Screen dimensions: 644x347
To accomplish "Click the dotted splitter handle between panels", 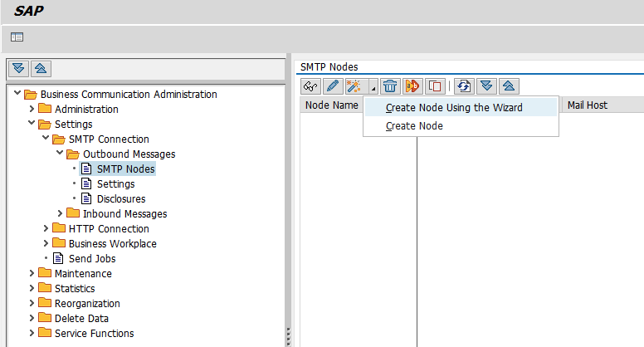I will (x=288, y=337).
